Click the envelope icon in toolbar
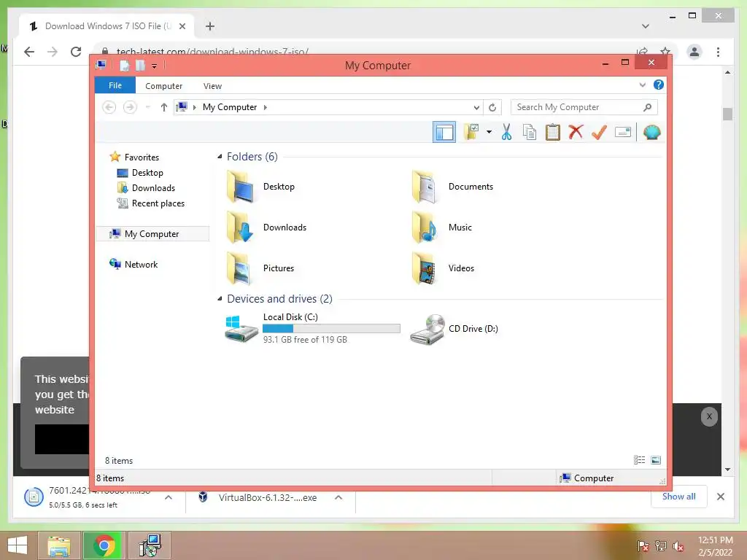This screenshot has height=560, width=747. pyautogui.click(x=623, y=132)
